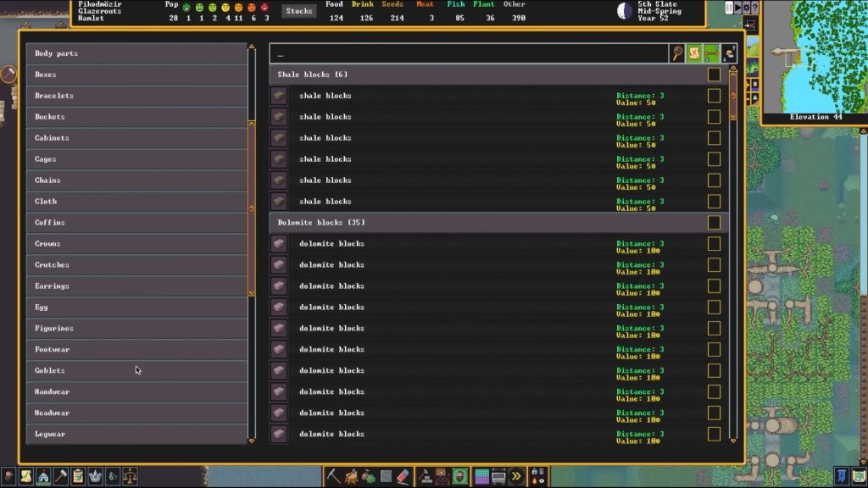Viewport: 868px width, 488px height.
Task: Open the Coffins category
Action: (136, 223)
